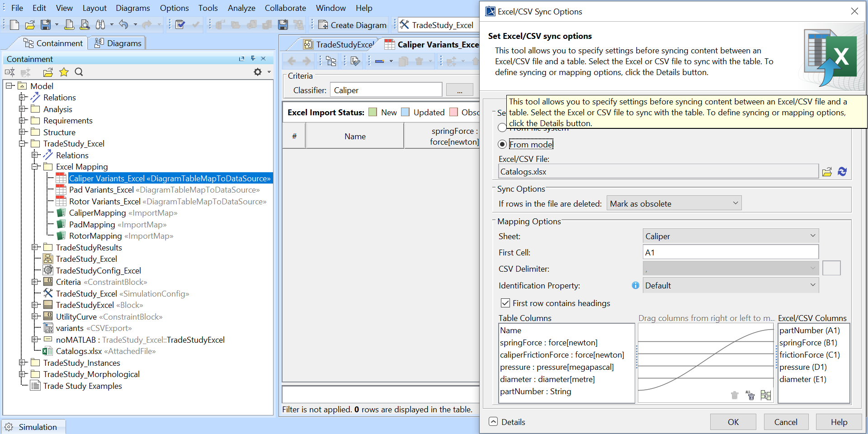This screenshot has height=434, width=868.
Task: Click the OK button
Action: point(733,422)
